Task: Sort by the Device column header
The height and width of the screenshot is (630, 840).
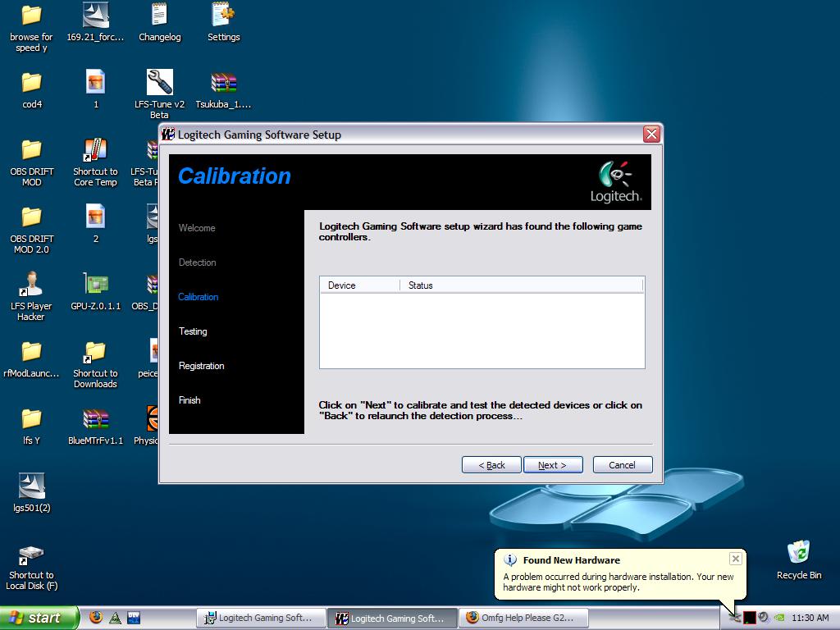Action: click(359, 285)
